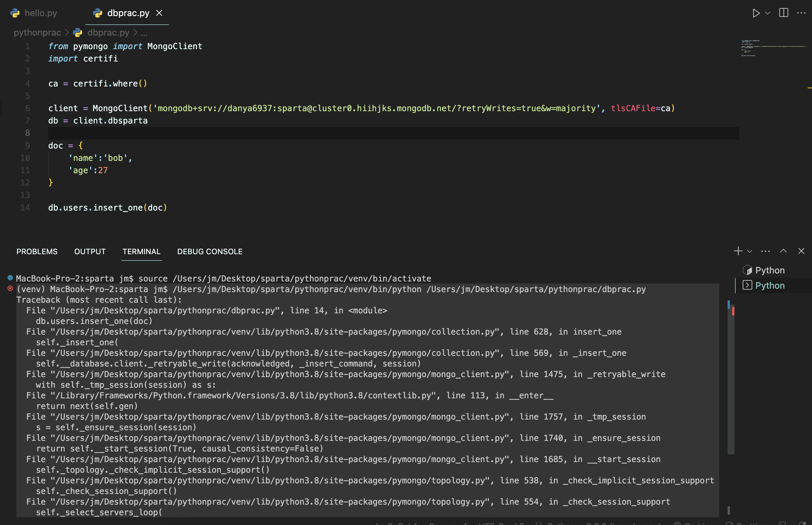Click 'client.dbsparta' on line 7

(111, 121)
